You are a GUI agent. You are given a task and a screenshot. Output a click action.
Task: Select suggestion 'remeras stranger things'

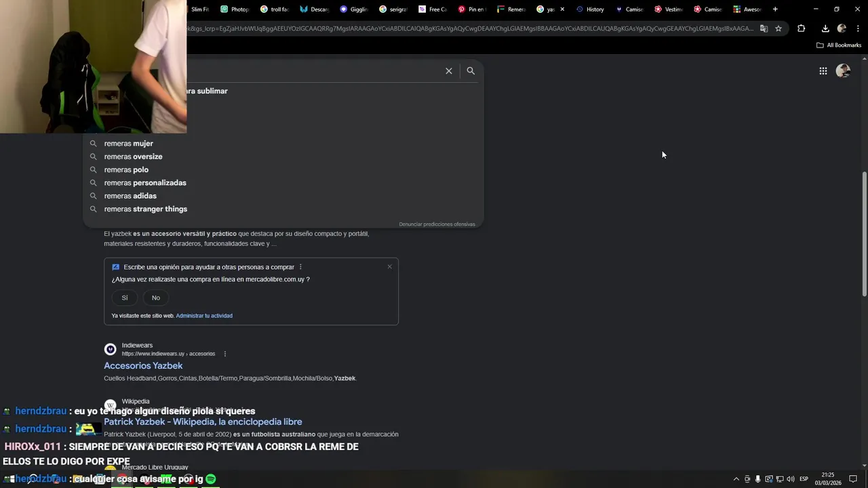(283, 209)
